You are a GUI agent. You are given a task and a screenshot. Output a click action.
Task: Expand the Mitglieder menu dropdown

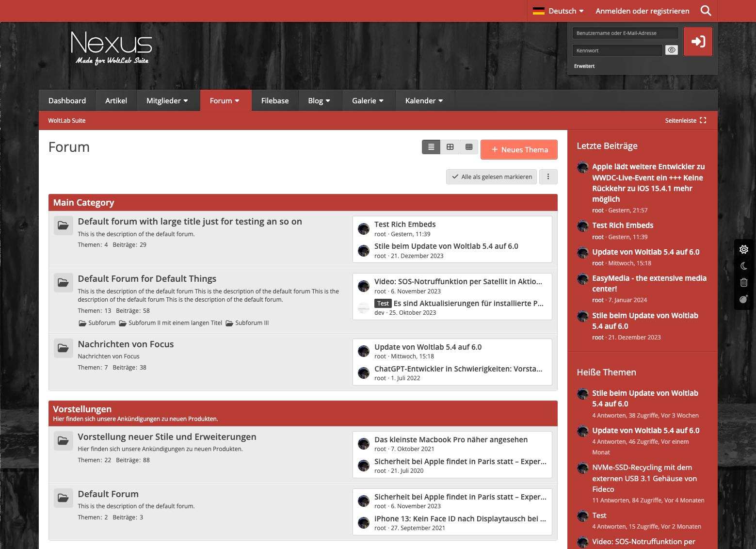pos(167,100)
